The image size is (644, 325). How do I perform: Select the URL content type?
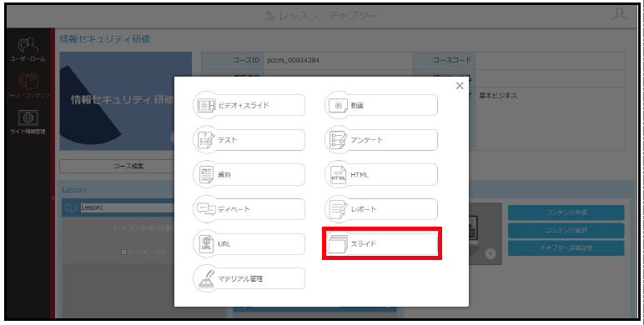coord(249,244)
